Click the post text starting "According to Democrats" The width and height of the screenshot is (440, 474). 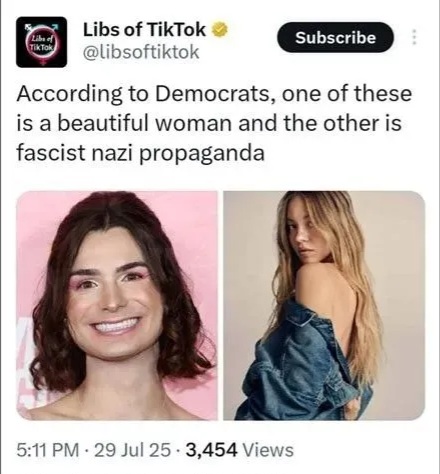pyautogui.click(x=214, y=123)
